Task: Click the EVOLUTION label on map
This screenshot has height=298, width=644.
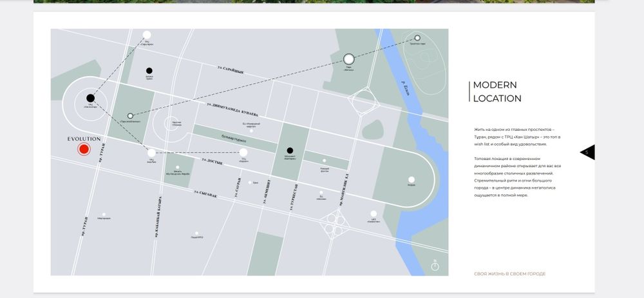Action: 84,139
